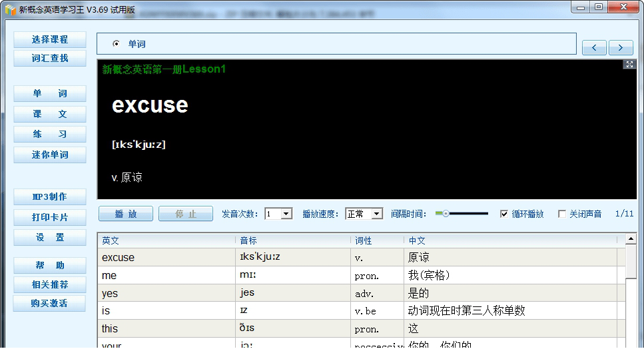Click 购买激活 button
This screenshot has width=644, height=361.
pos(49,304)
